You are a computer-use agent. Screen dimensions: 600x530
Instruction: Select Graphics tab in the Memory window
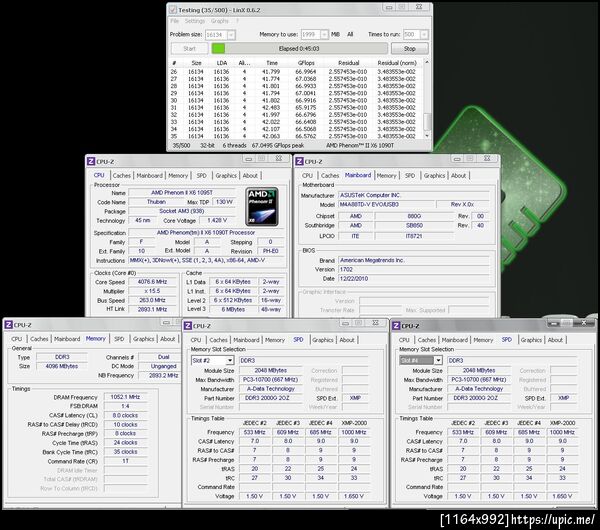[x=143, y=339]
